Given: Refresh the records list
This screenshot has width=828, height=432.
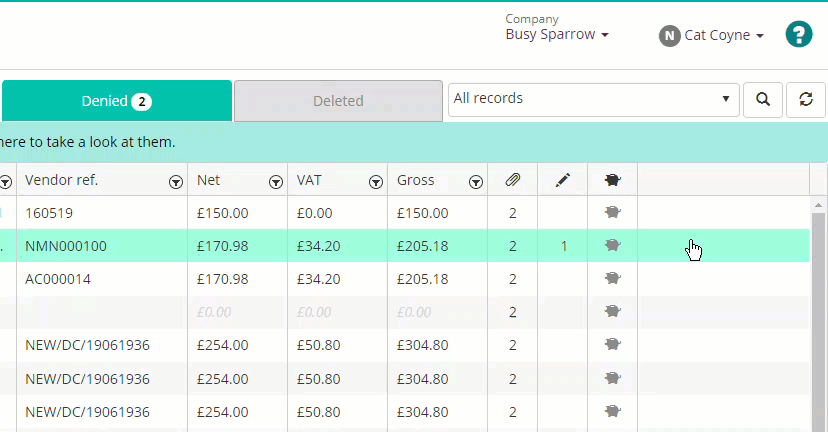Looking at the screenshot, I should point(806,99).
